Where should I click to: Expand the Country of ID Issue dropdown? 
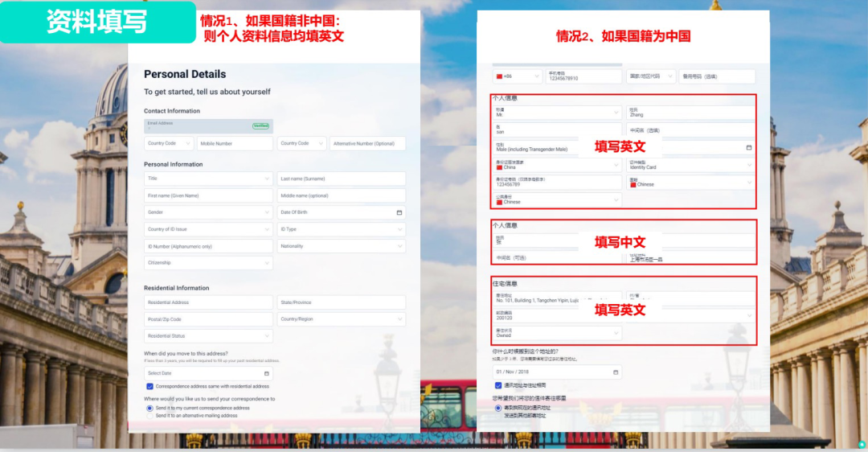pyautogui.click(x=208, y=229)
